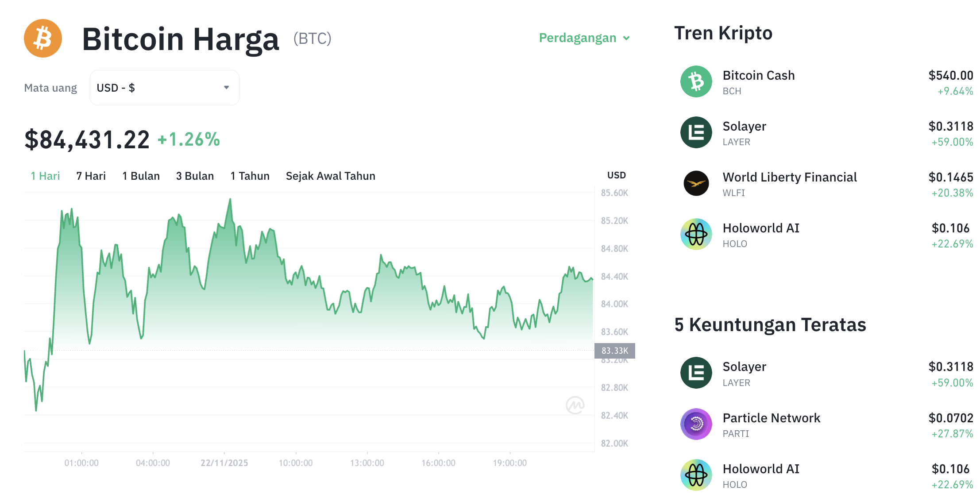This screenshot has width=980, height=502.
Task: Select the 1 Tahun time range
Action: pos(250,176)
